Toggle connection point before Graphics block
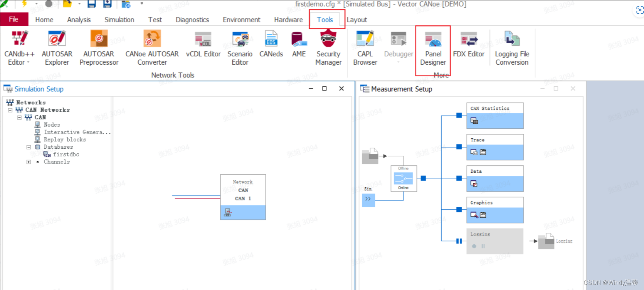 [459, 210]
